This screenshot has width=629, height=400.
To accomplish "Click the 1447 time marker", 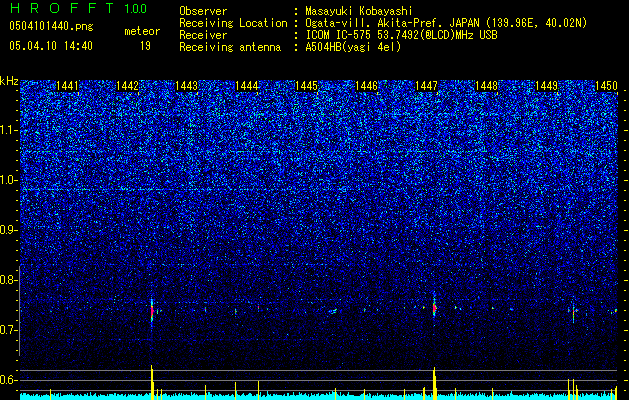I will [426, 86].
